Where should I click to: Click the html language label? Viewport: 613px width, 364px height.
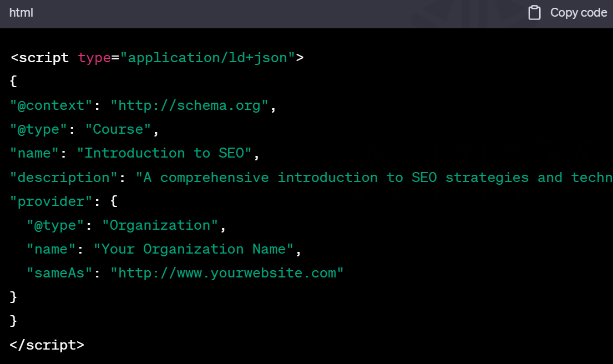[x=21, y=13]
